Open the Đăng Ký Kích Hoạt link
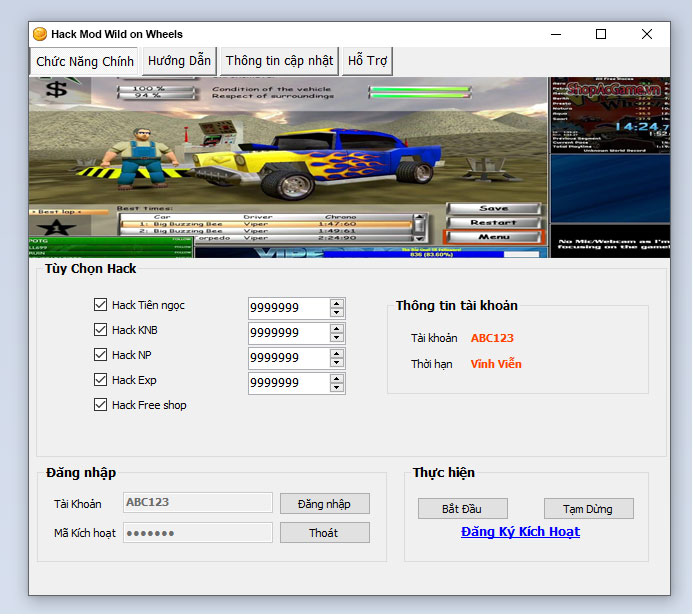Image resolution: width=693 pixels, height=616 pixels. (x=520, y=532)
